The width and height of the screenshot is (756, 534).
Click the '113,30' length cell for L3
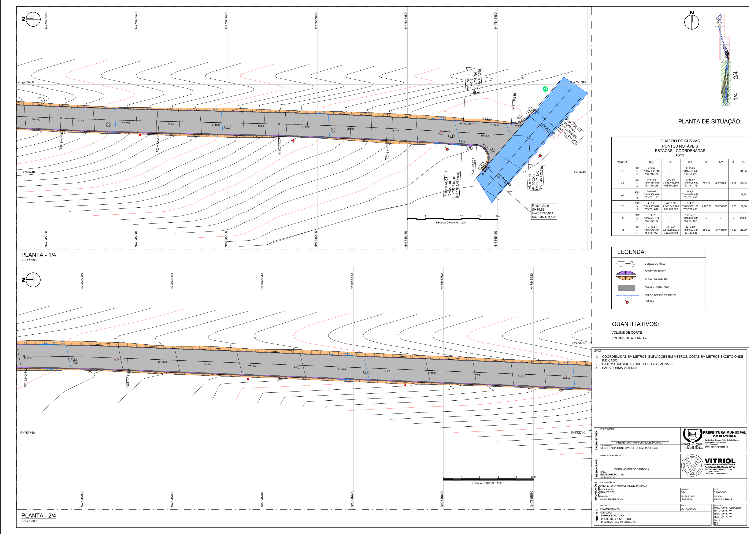tap(743, 218)
